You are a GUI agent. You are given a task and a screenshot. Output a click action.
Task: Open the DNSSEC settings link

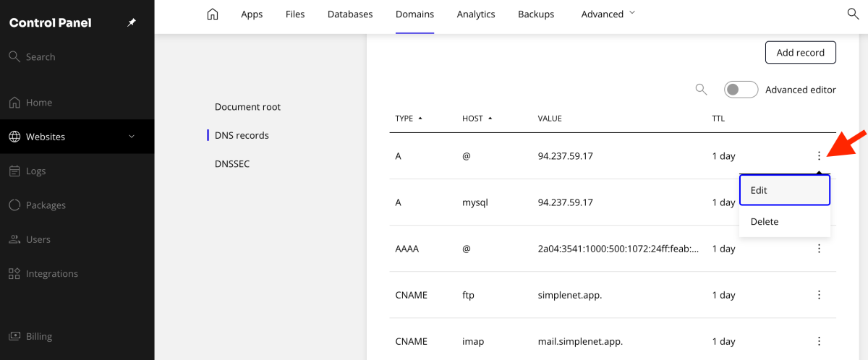232,164
